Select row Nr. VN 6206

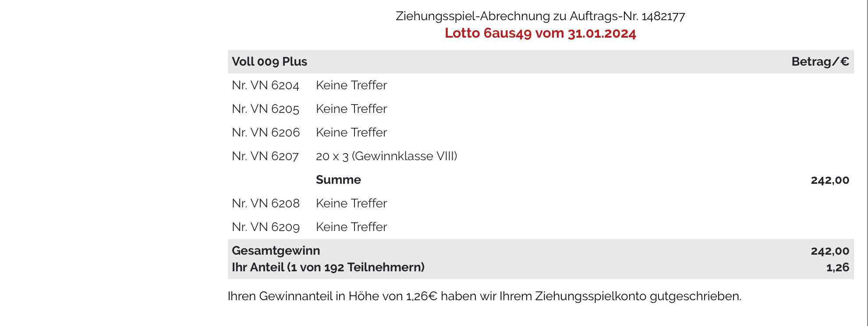[541, 133]
